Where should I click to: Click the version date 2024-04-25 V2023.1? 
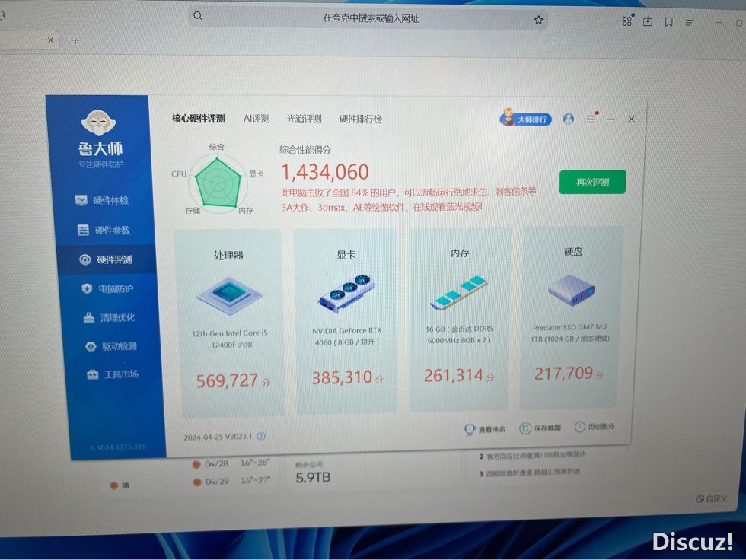click(x=218, y=437)
